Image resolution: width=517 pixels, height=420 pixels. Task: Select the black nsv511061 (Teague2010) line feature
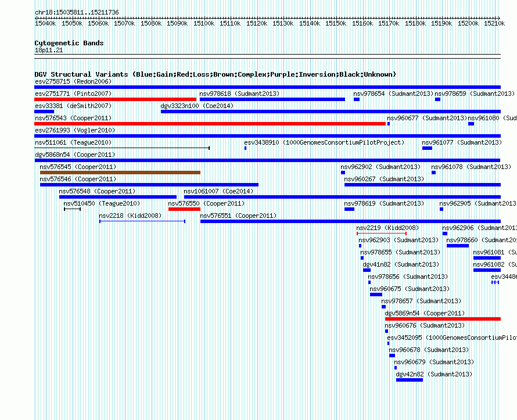[122, 148]
